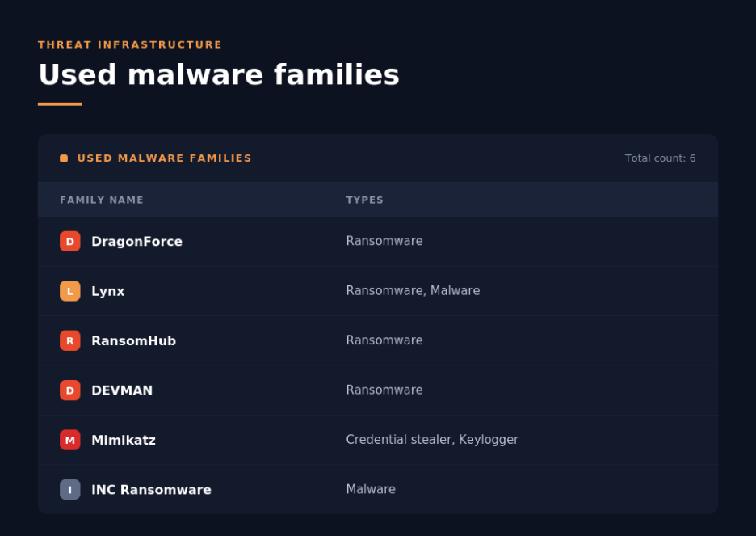Click the D badge icon next to DEVMAN

click(x=70, y=390)
